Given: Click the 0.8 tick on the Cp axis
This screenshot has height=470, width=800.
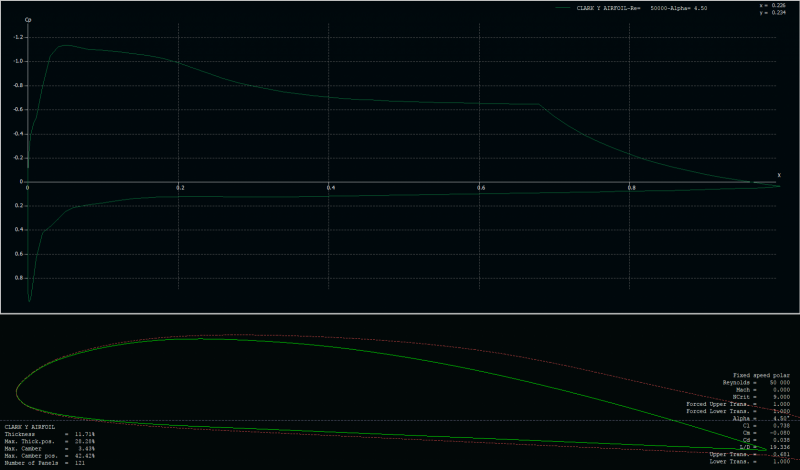Looking at the screenshot, I should [x=19, y=277].
